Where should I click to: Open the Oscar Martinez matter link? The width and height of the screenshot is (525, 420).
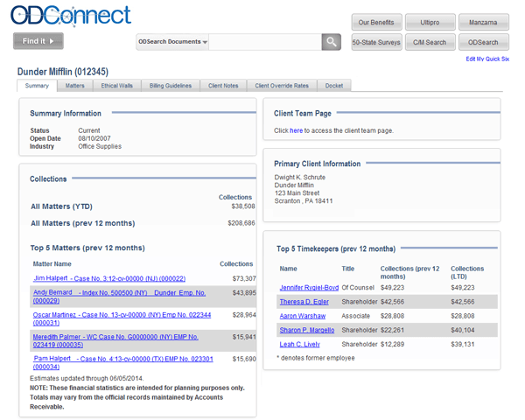pyautogui.click(x=122, y=318)
